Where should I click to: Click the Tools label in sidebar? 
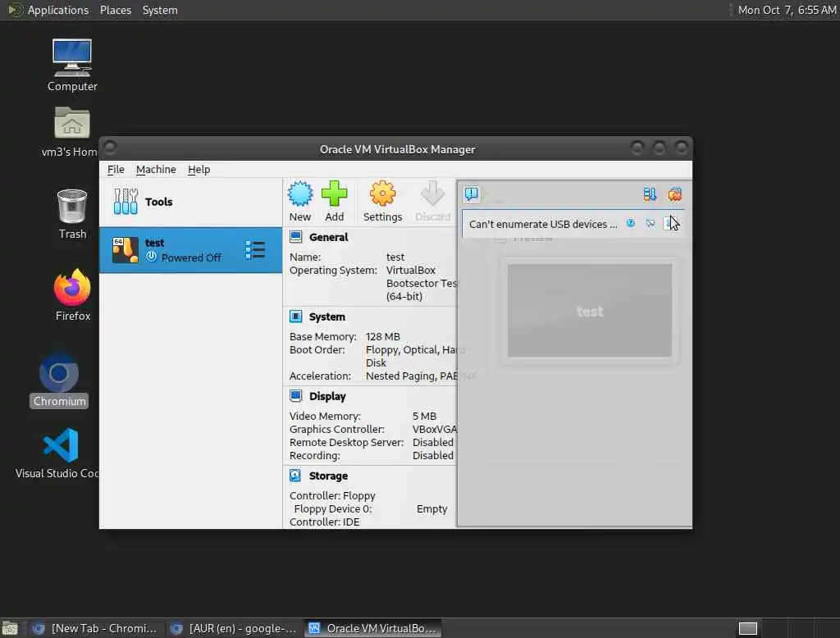[x=158, y=202]
